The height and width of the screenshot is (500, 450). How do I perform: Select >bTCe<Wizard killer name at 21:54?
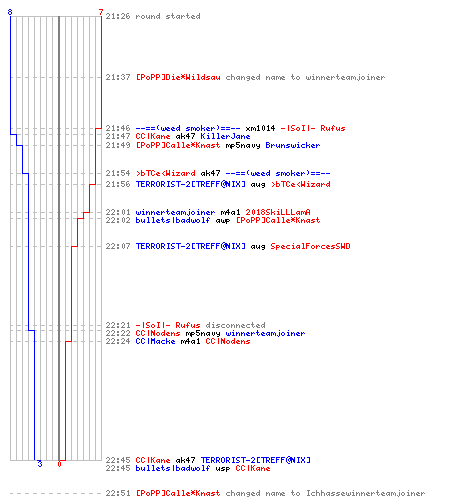coord(165,173)
